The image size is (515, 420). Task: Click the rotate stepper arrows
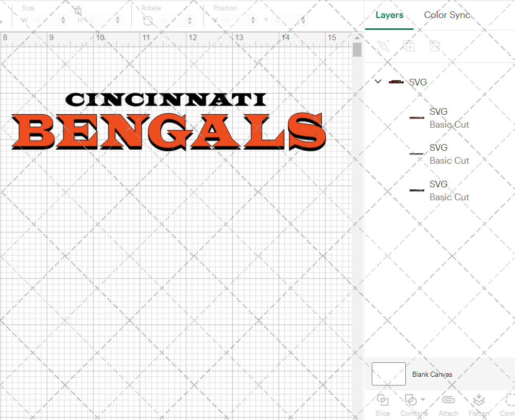tap(190, 21)
